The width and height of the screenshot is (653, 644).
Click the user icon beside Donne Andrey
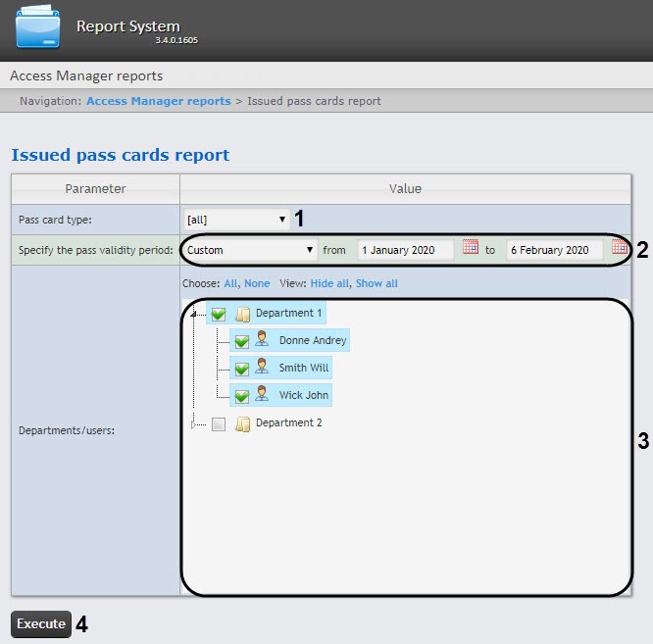pos(262,338)
